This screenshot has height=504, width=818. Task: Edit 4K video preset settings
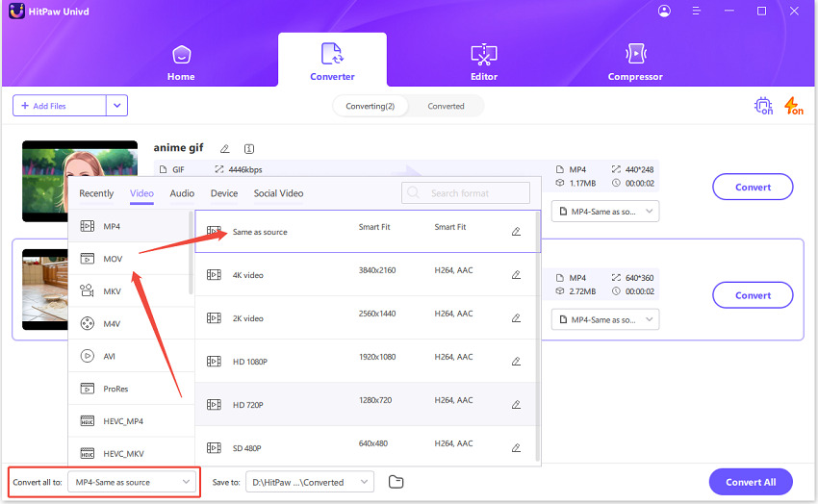click(516, 275)
